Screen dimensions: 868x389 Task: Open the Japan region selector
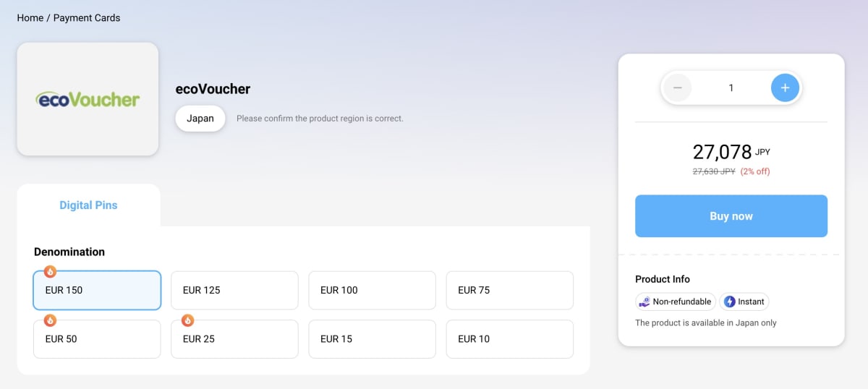[x=200, y=119]
